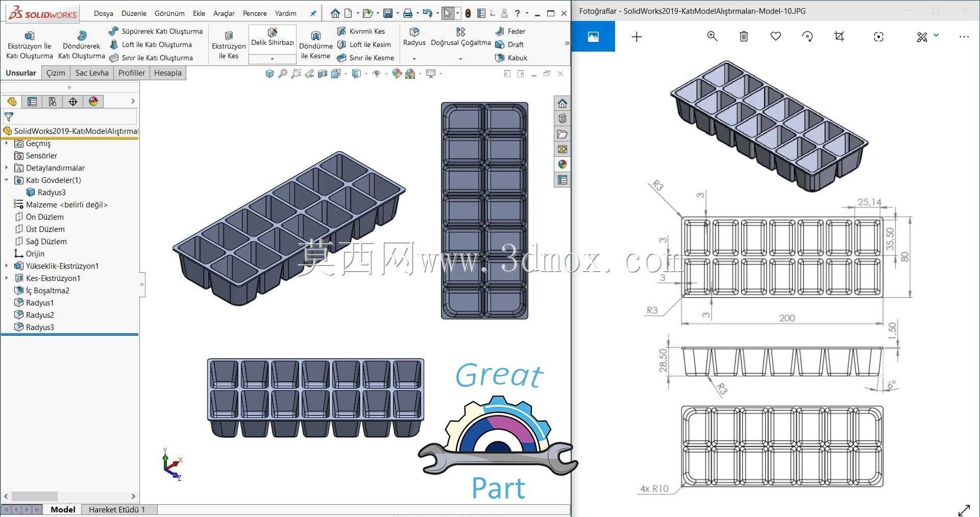Toggle Hide/Show Items eye icon

click(377, 74)
